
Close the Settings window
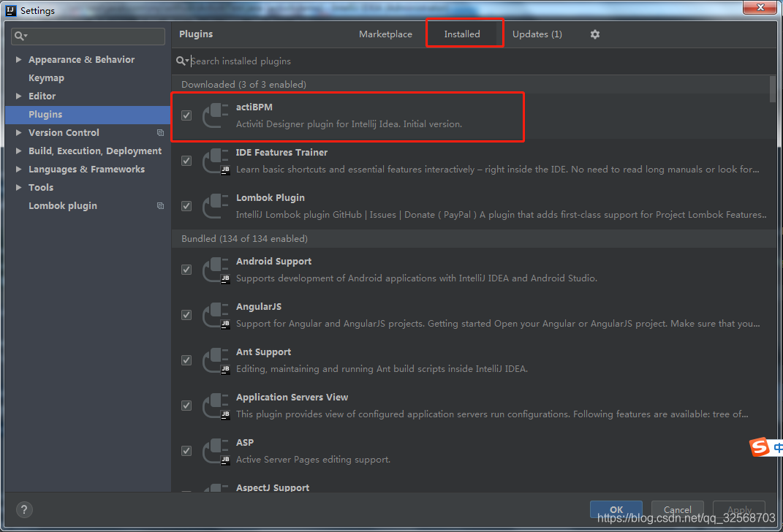pos(760,7)
